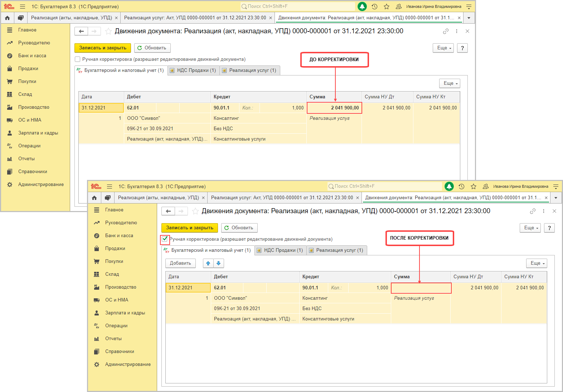Switch to НДС Продажи tab in front window
The image size is (563, 392).
280,250
